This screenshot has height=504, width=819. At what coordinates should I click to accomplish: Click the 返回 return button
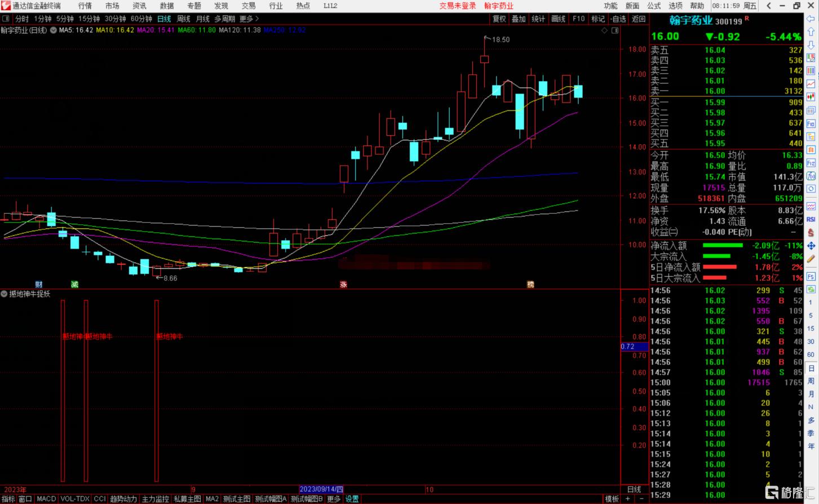pyautogui.click(x=639, y=19)
